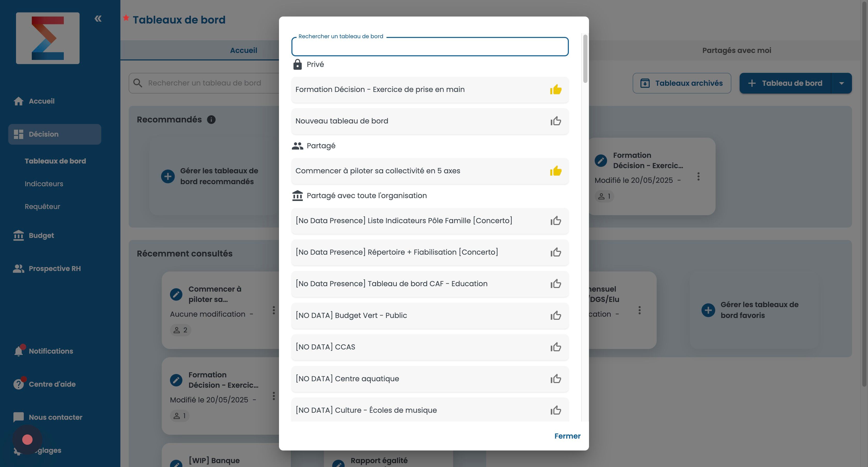Open three-dot menu on Formation Décision recommended card
This screenshot has height=467, width=868.
(698, 176)
